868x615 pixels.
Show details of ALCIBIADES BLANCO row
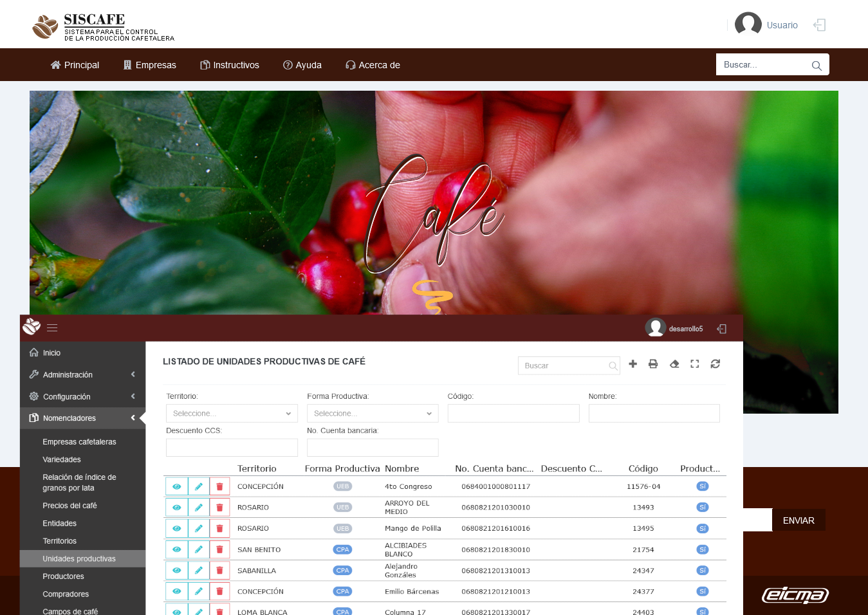tap(176, 550)
